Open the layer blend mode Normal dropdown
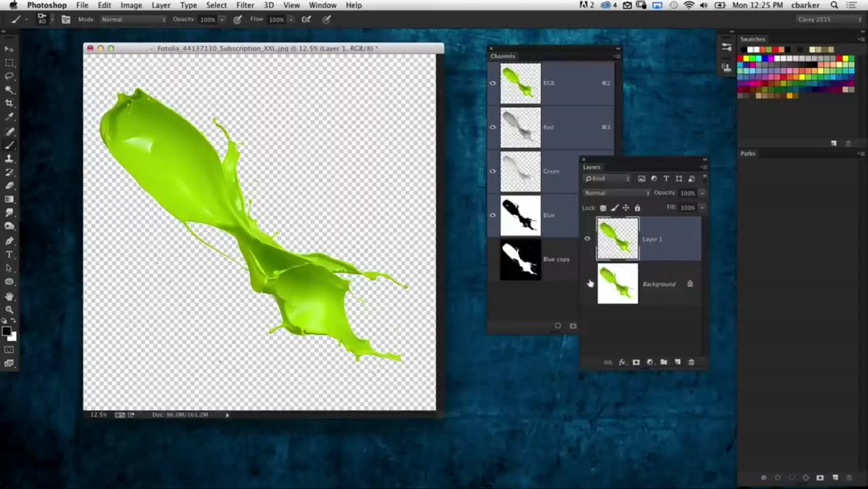Viewport: 868px width, 489px height. [x=617, y=193]
